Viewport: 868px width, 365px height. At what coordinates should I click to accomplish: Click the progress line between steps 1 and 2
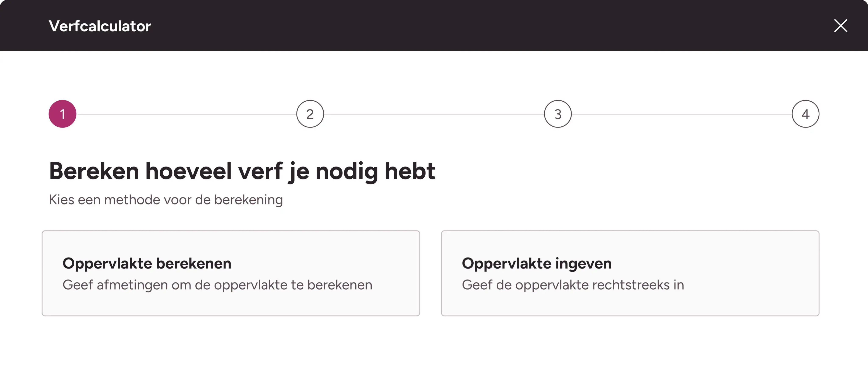pos(186,114)
